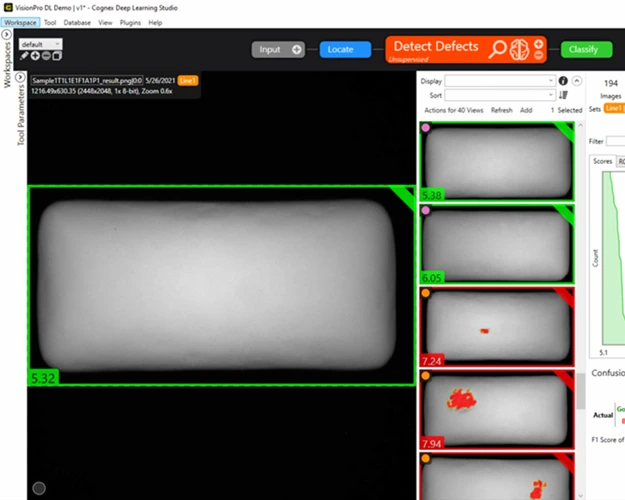This screenshot has width=625, height=500.
Task: Expand the Tool Parameters panel arrow
Action: click(x=20, y=77)
